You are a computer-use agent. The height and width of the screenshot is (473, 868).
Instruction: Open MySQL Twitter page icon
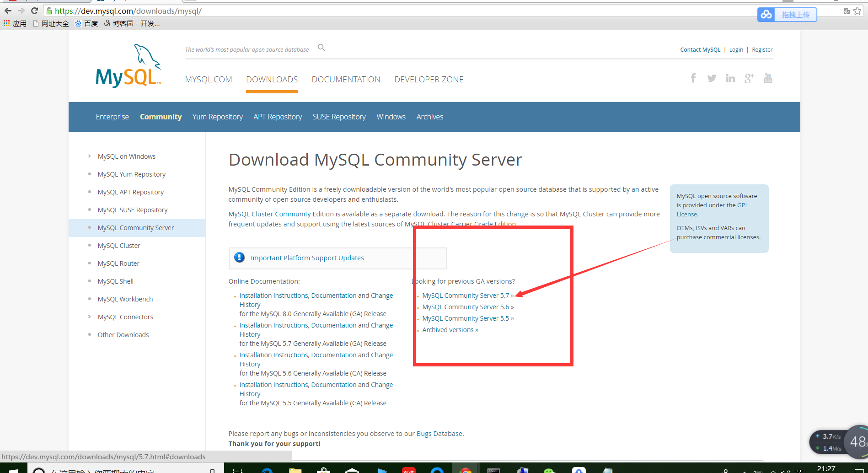712,78
